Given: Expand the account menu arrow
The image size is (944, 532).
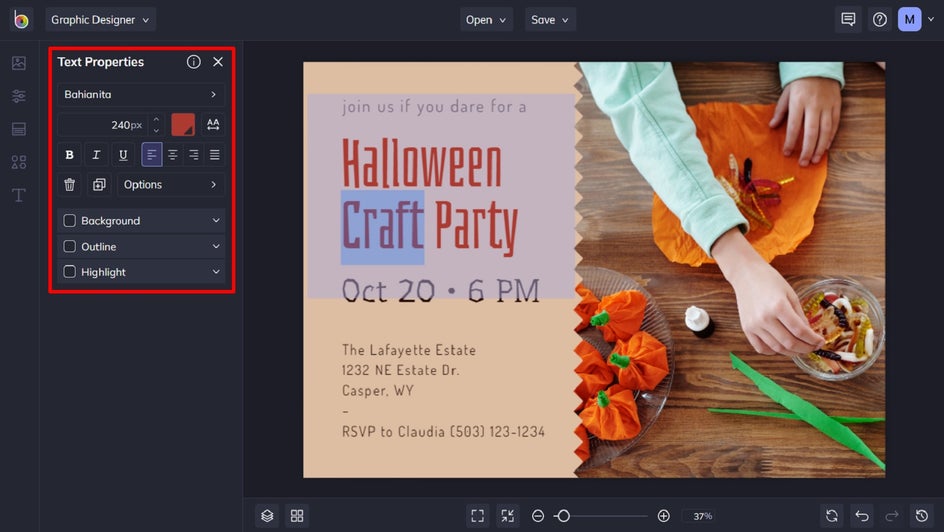Looking at the screenshot, I should [931, 20].
